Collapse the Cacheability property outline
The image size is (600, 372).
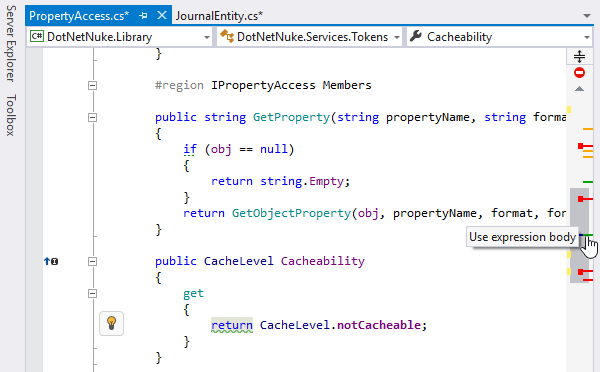tap(92, 261)
